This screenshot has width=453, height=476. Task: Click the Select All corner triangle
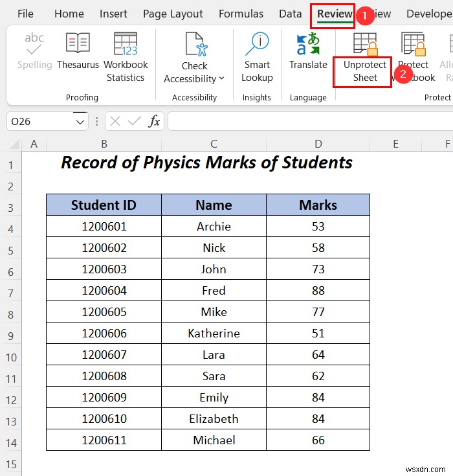(x=14, y=144)
